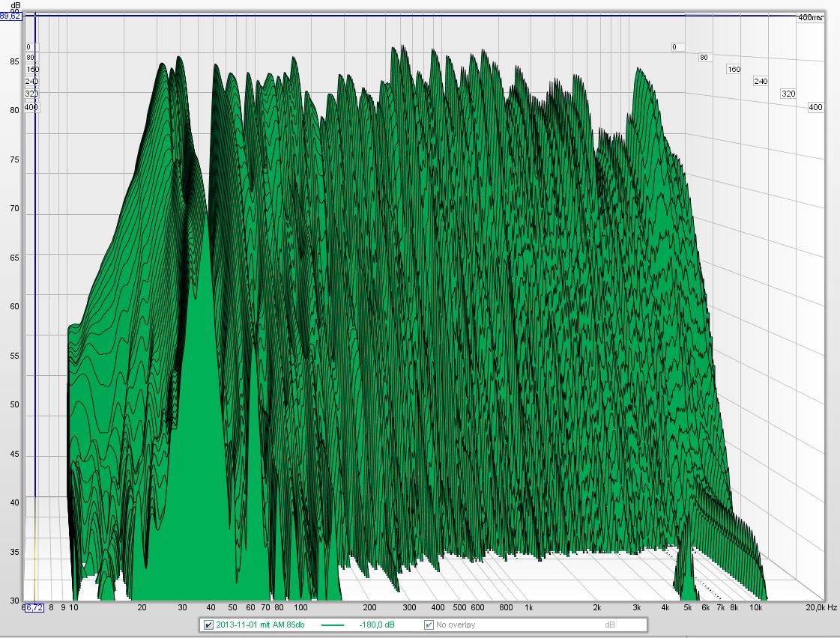Click the blue 89,62 cursor level label
This screenshot has width=840, height=638.
(x=10, y=16)
